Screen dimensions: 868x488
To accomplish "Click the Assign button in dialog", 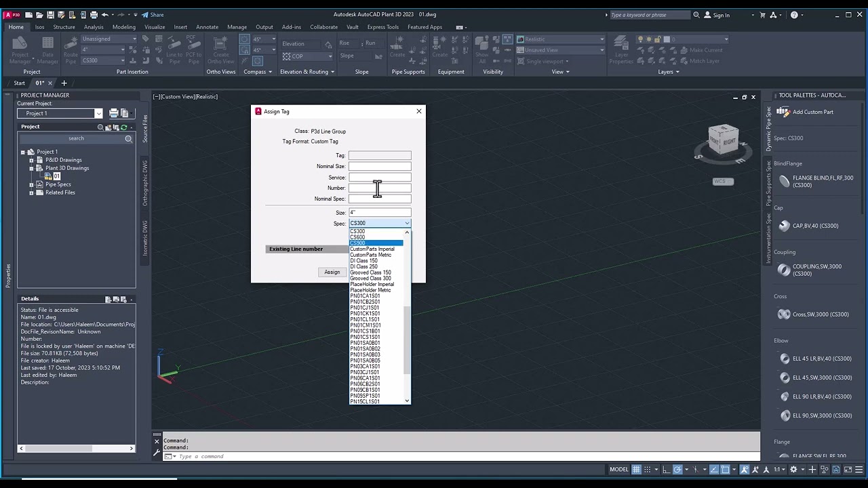I will [x=332, y=272].
